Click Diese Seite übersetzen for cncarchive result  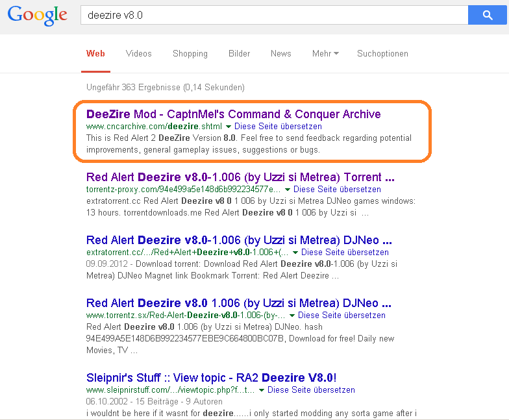[278, 126]
